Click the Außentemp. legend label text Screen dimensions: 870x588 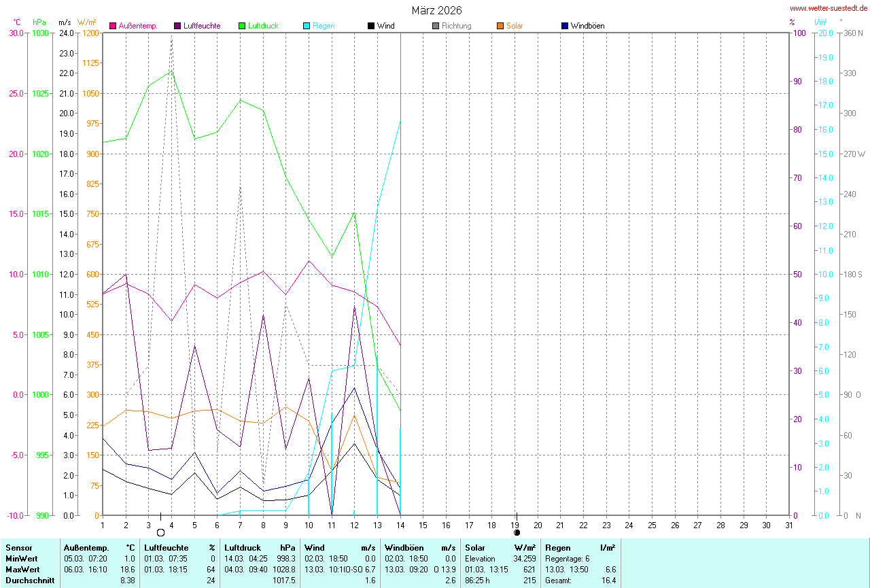point(138,26)
